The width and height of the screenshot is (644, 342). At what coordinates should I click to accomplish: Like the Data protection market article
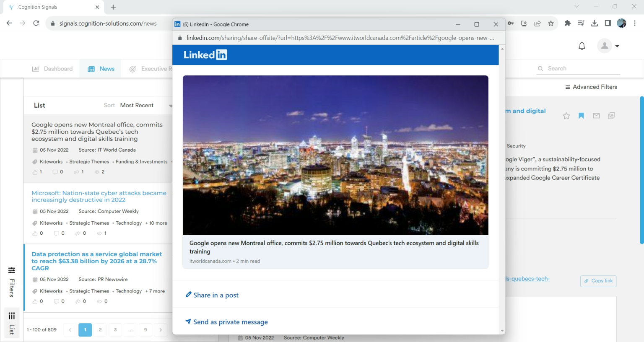[35, 301]
